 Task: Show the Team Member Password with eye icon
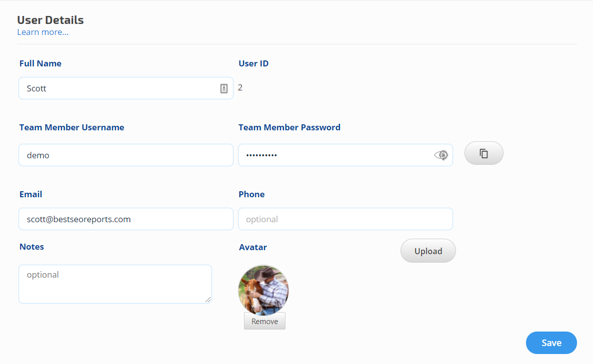[x=441, y=155]
